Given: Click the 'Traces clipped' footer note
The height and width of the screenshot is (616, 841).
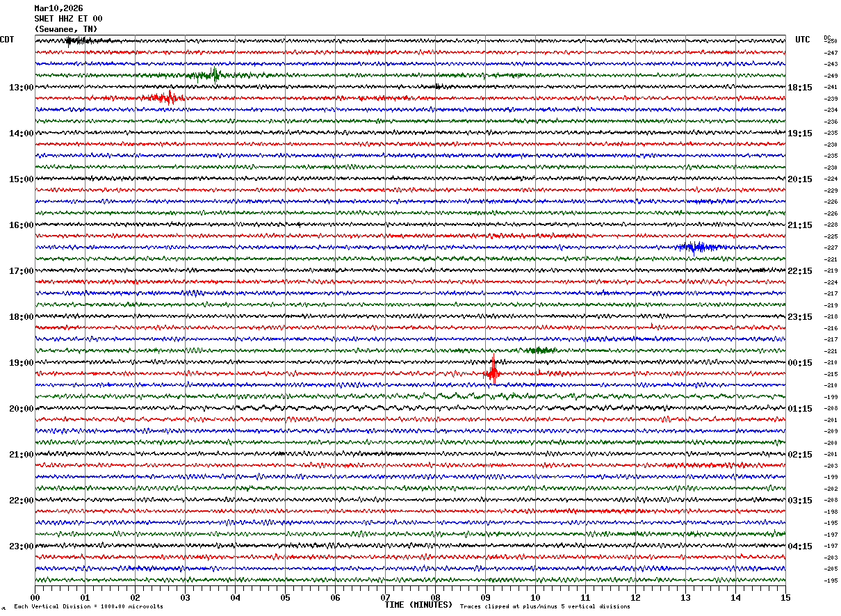Looking at the screenshot, I should 545,607.
